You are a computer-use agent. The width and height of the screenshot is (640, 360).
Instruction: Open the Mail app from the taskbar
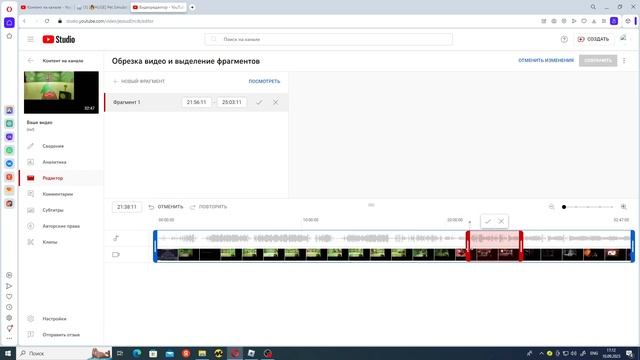click(x=169, y=353)
